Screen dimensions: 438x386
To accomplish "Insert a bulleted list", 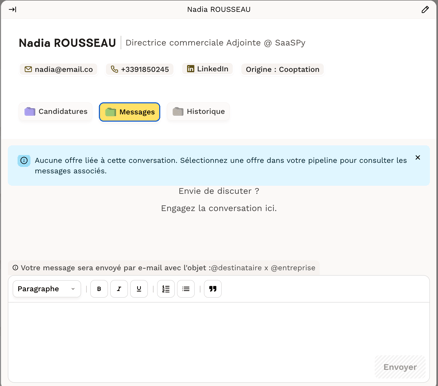I will tap(186, 289).
